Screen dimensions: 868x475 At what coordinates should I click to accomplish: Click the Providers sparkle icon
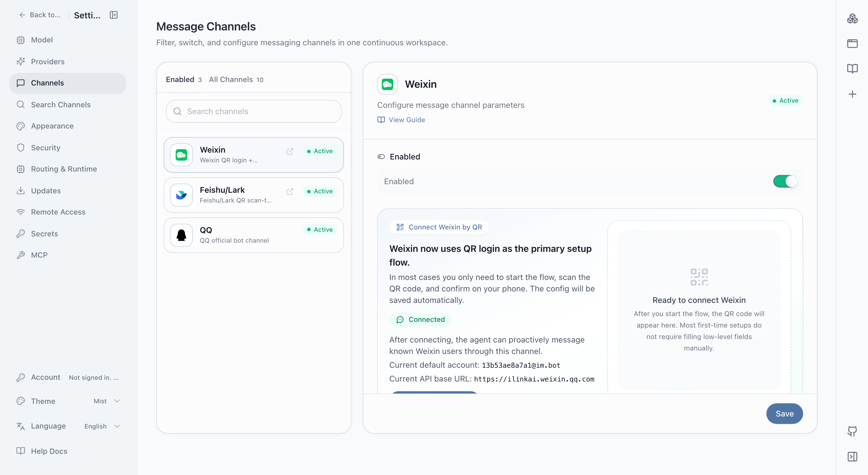point(21,61)
